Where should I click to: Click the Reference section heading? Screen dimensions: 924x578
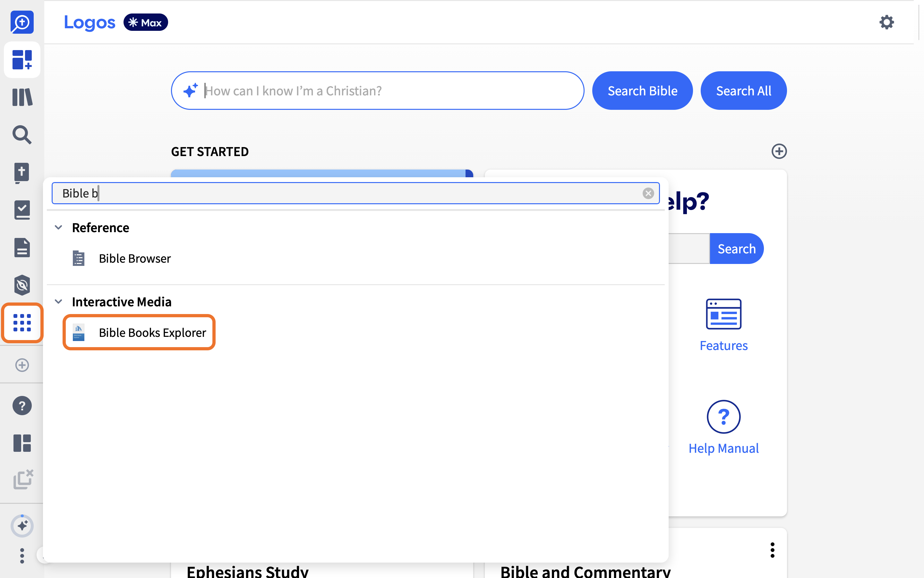pos(100,228)
